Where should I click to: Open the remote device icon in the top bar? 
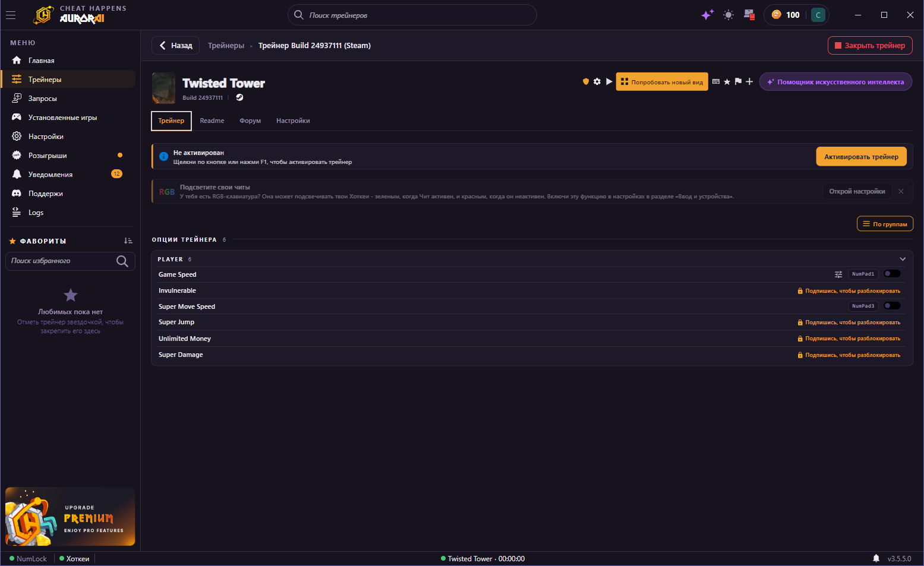(x=749, y=15)
